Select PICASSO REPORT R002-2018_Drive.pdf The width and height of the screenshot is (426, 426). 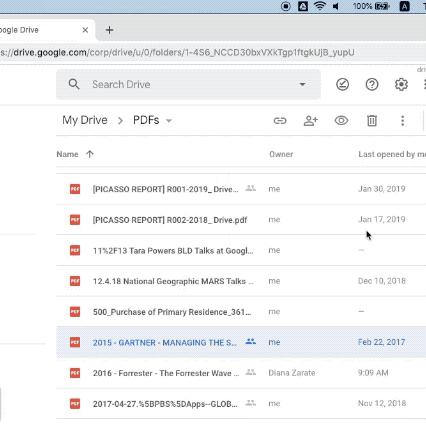(x=241, y=220)
